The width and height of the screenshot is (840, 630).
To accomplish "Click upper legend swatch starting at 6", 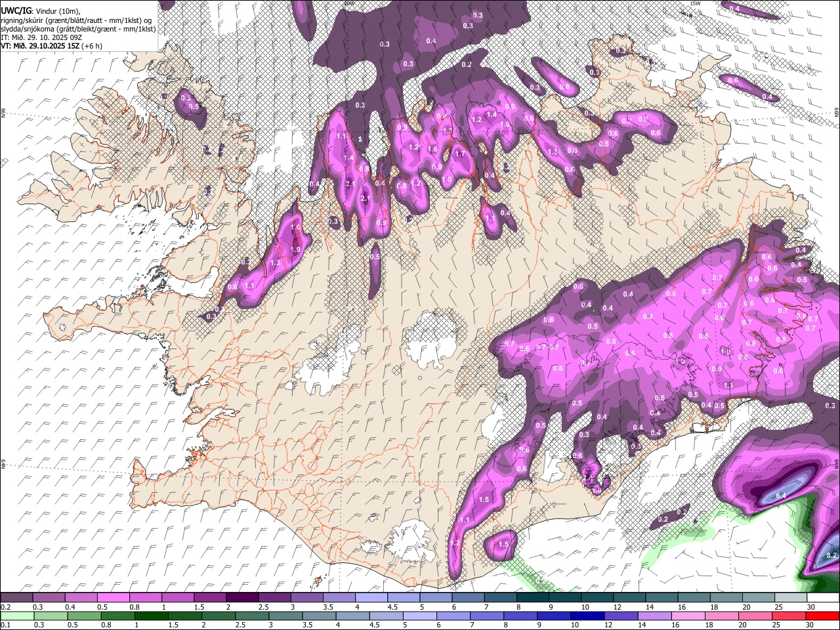I will pos(467,598).
